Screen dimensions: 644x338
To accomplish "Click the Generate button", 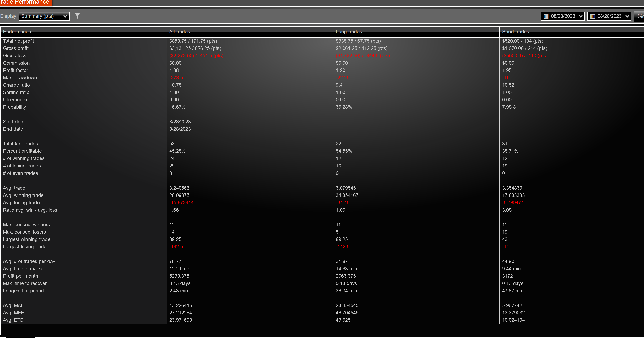I will pos(639,16).
